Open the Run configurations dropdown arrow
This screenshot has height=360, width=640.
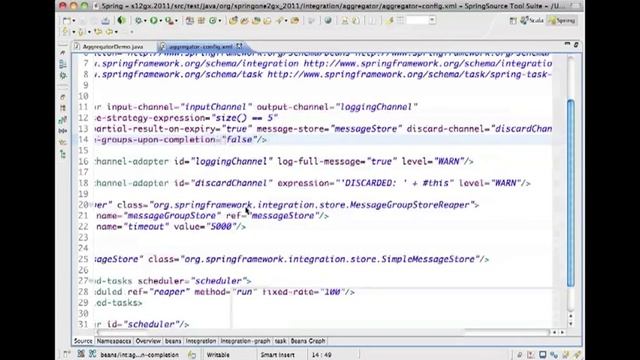coord(160,21)
